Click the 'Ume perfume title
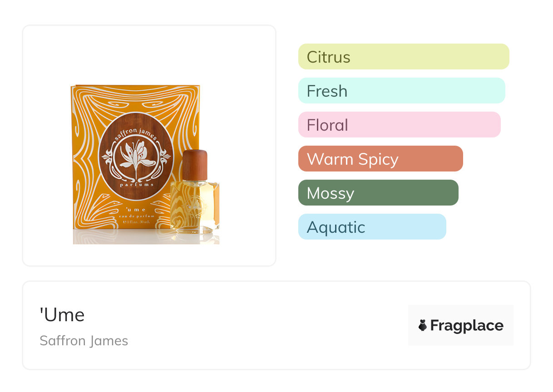Image resolution: width=553 pixels, height=392 pixels. coord(62,315)
